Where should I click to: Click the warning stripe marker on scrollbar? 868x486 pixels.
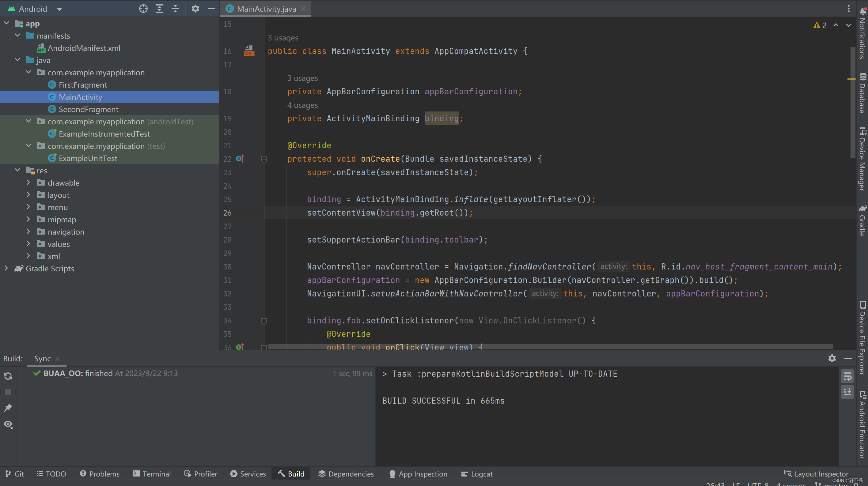[851, 79]
